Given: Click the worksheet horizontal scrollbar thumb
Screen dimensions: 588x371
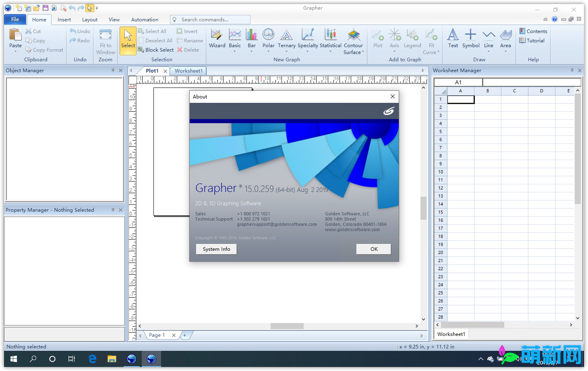Looking at the screenshot, I should point(472,325).
